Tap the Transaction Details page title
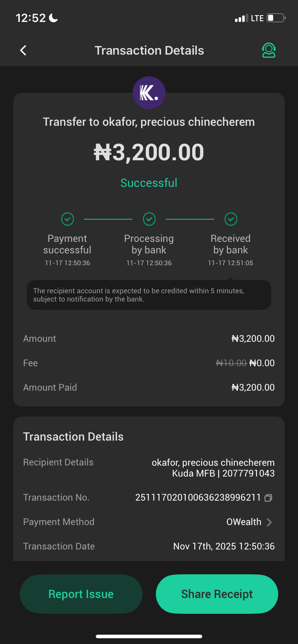Viewport: 298px width, 644px height. click(149, 50)
